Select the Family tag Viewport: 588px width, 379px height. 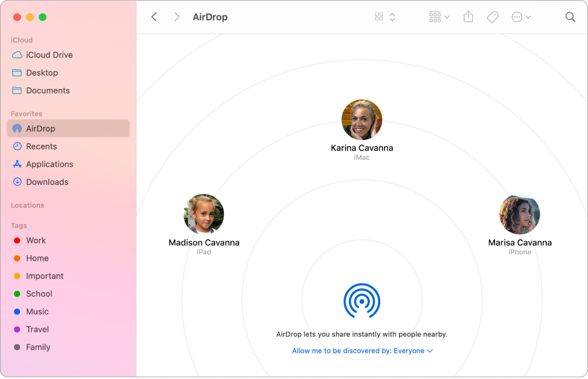[38, 347]
